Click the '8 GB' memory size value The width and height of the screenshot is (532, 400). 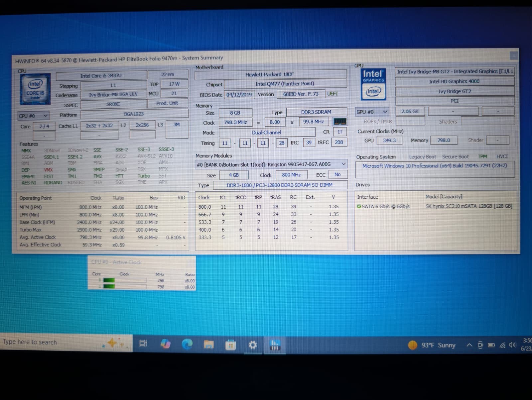[x=235, y=113]
